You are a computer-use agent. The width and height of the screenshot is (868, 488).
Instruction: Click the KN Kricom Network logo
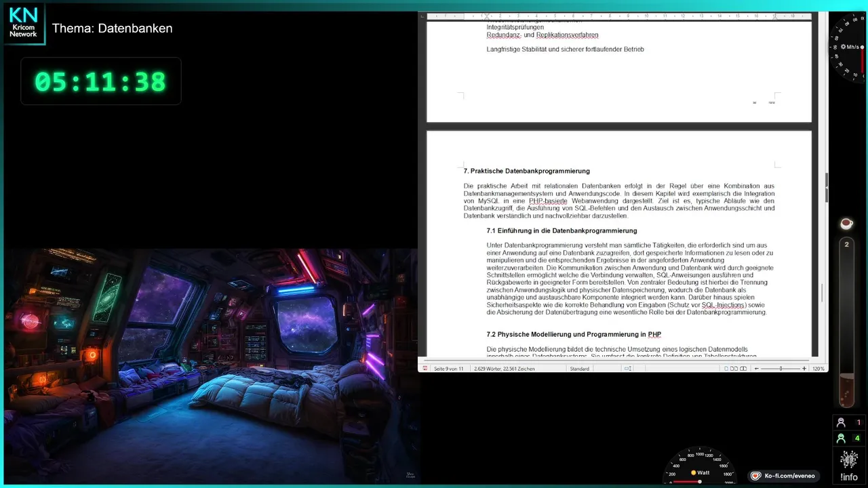23,24
